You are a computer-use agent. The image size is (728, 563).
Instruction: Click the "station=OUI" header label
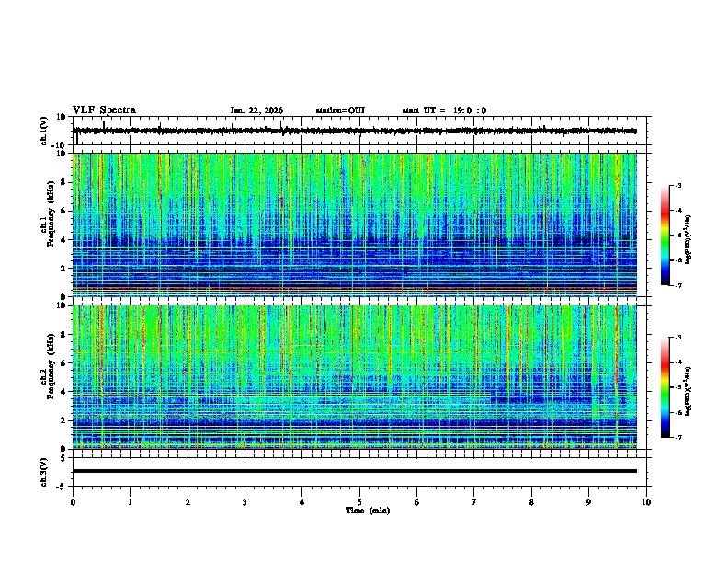(x=340, y=110)
